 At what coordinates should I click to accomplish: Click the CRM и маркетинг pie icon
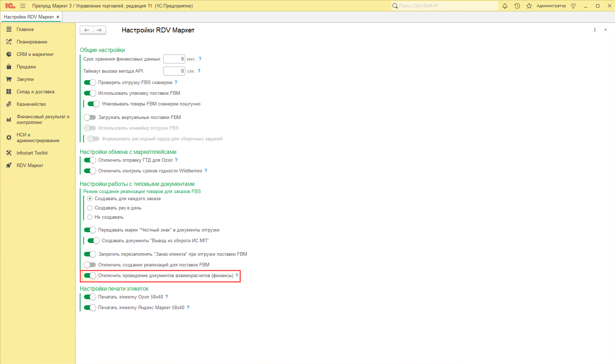tap(9, 54)
